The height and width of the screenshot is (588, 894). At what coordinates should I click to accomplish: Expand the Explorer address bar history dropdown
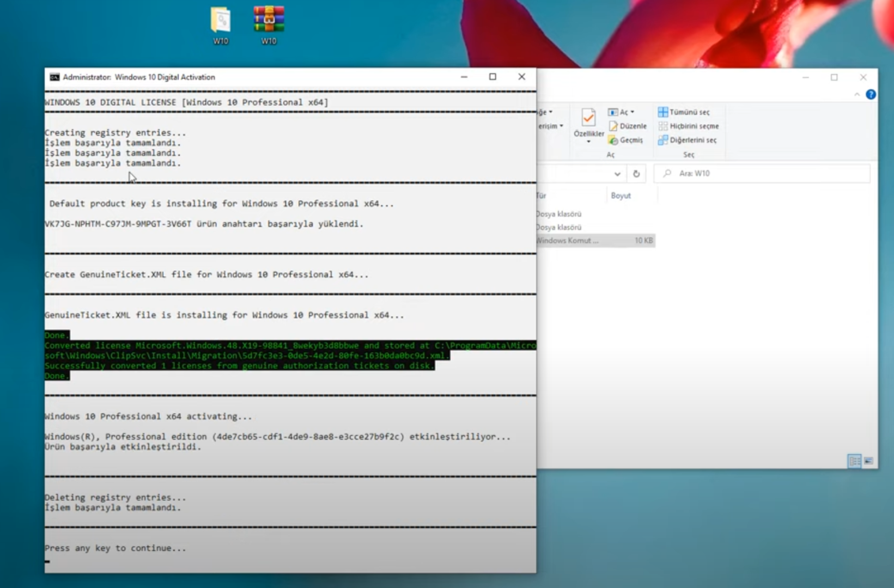coord(617,174)
